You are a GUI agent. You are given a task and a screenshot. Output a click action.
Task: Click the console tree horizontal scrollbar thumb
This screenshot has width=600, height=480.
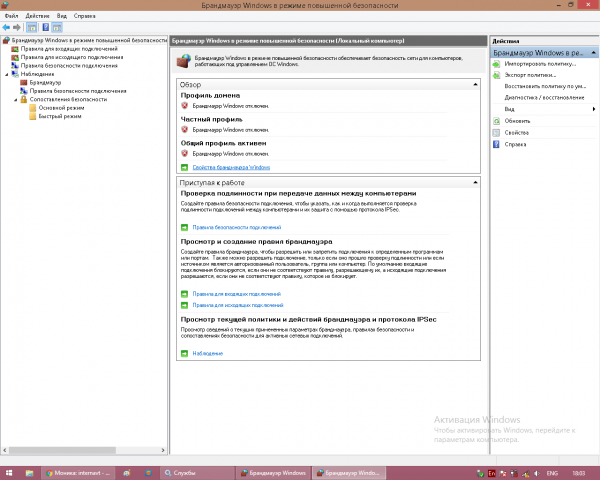tap(62, 450)
